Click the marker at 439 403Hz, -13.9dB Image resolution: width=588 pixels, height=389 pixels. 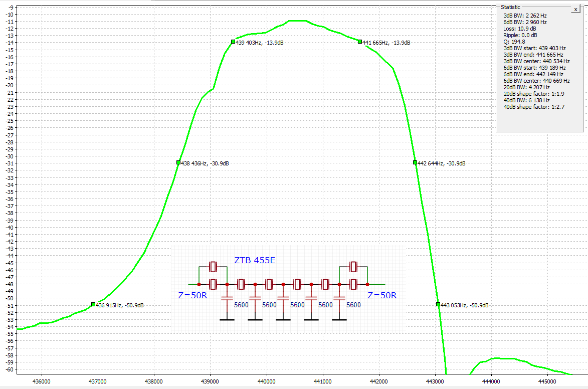(x=233, y=42)
